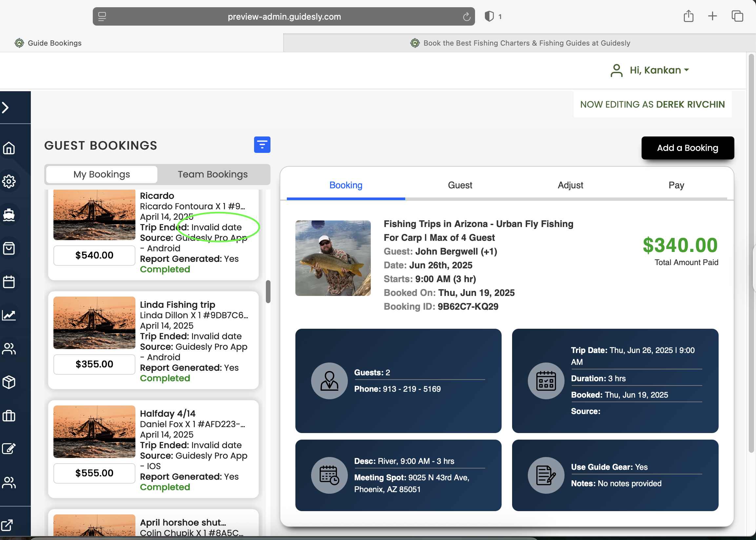Switch to the Guest tab
The height and width of the screenshot is (540, 756).
click(x=460, y=185)
